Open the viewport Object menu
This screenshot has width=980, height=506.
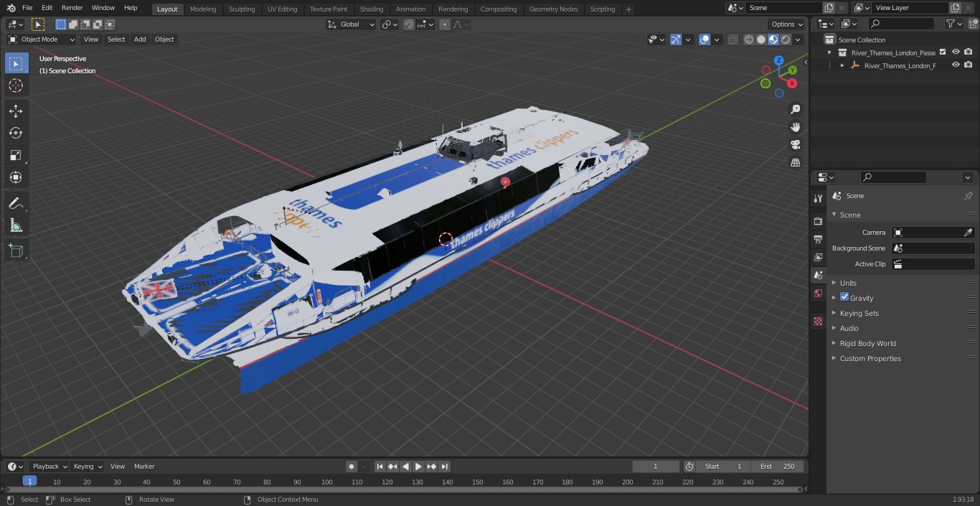pos(164,39)
